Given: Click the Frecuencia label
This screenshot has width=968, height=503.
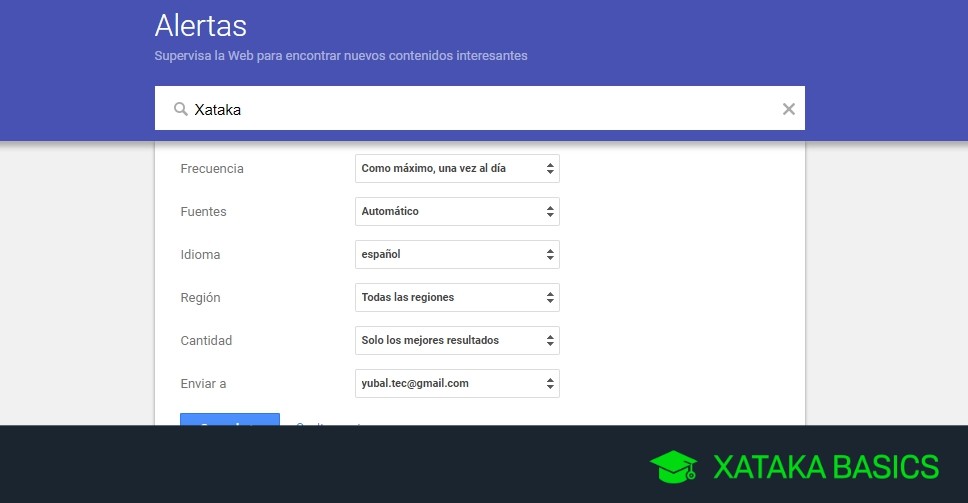Looking at the screenshot, I should point(212,168).
